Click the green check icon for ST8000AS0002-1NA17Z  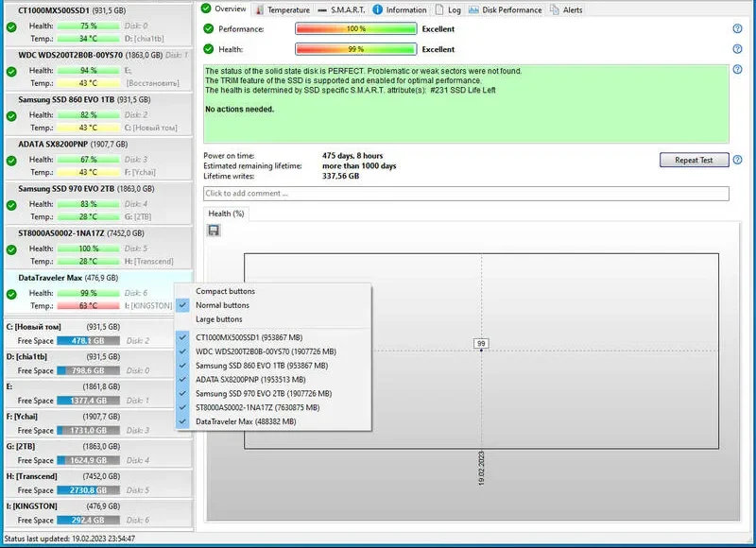[11, 249]
